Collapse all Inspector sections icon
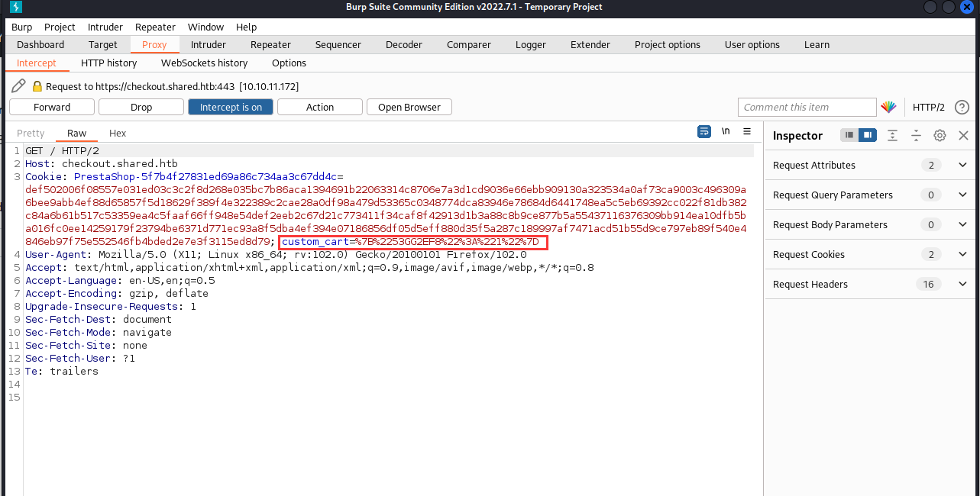The height and width of the screenshot is (496, 980). click(916, 135)
